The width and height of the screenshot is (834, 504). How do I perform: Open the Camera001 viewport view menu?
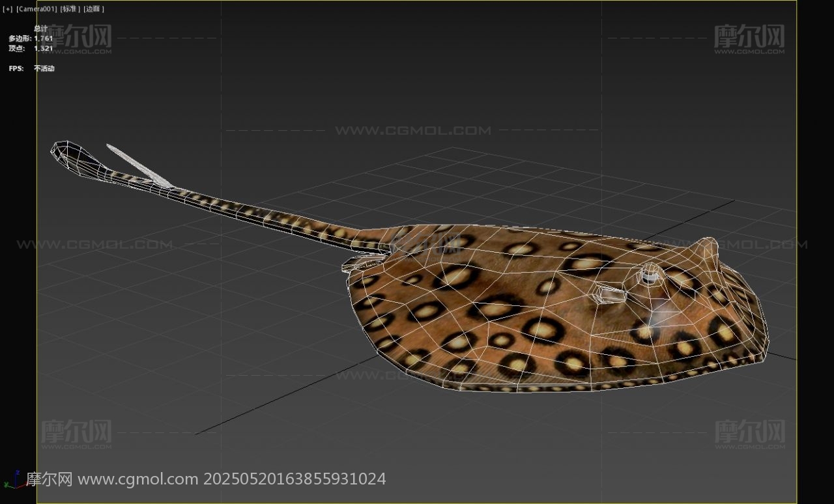click(36, 9)
